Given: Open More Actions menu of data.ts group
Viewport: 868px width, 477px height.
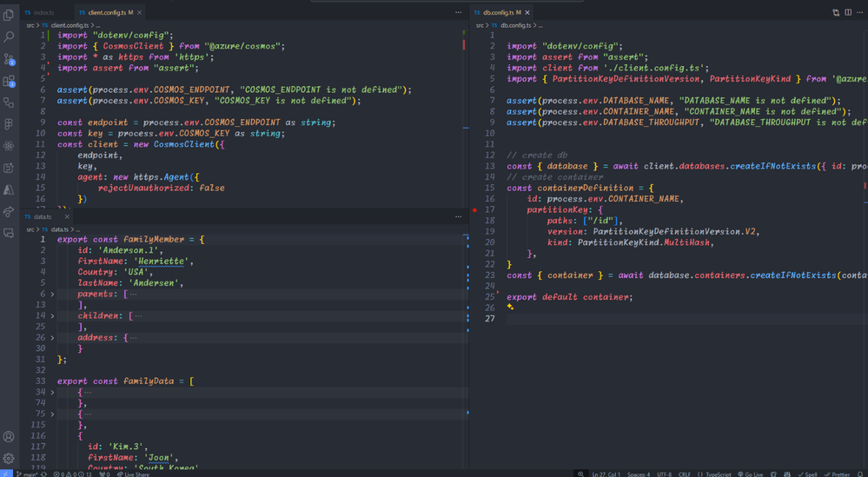Looking at the screenshot, I should pyautogui.click(x=459, y=216).
